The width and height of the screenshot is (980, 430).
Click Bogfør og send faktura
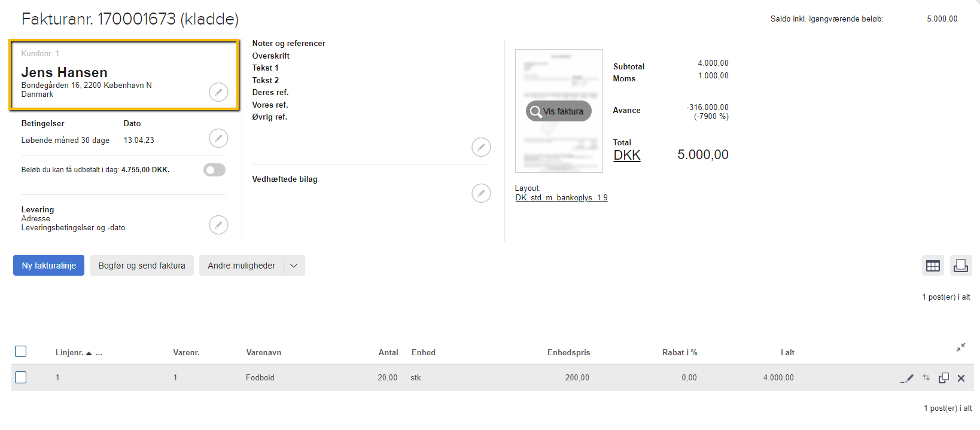[142, 266]
